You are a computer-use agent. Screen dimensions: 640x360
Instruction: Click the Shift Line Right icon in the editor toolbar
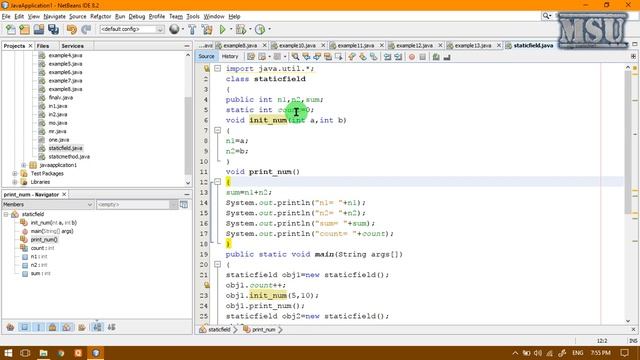coord(397,57)
